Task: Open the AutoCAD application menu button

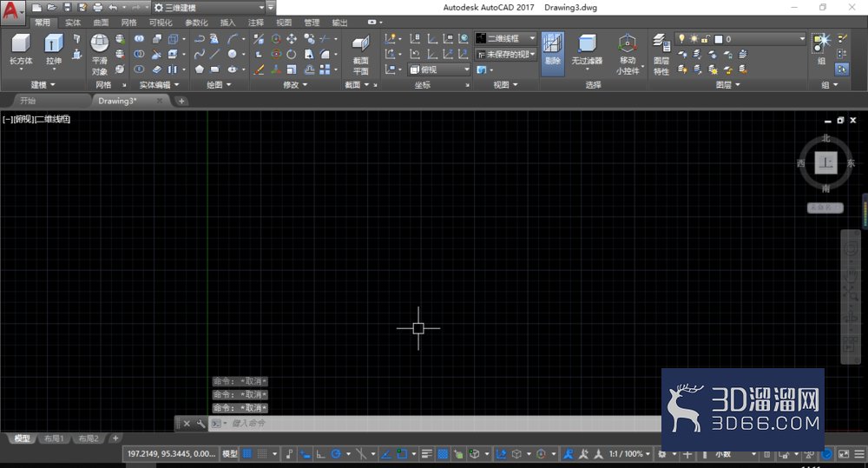Action: [11, 11]
